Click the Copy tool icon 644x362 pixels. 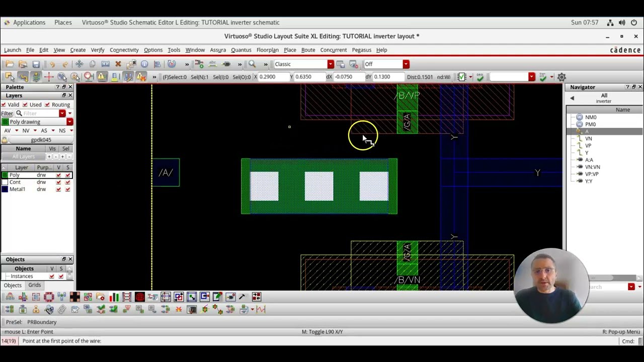pos(92,64)
